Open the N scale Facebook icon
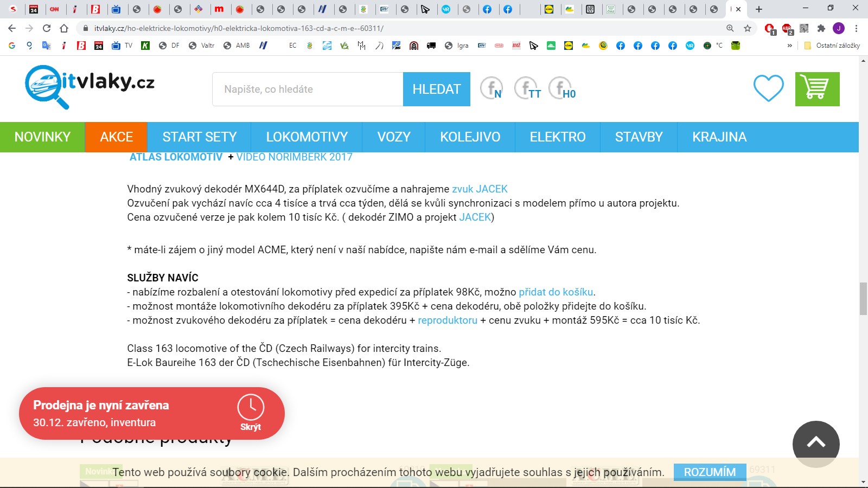868x488 pixels. [492, 88]
